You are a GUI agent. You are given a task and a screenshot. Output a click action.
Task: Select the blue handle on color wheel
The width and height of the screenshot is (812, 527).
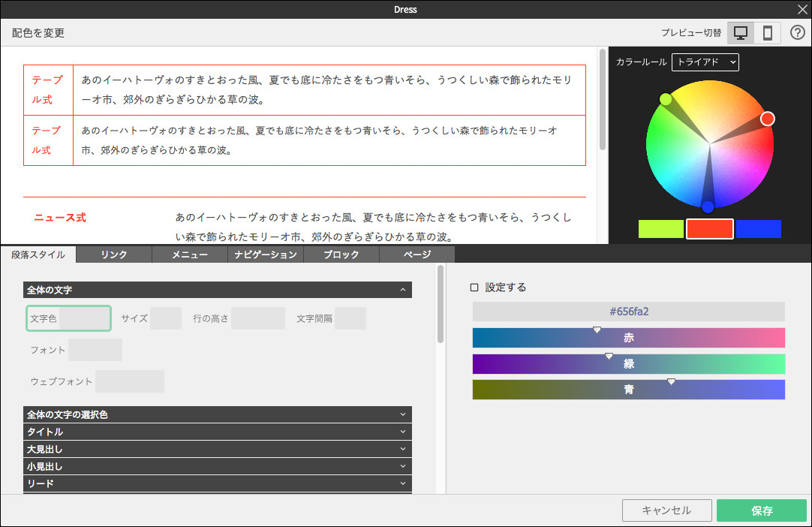708,206
